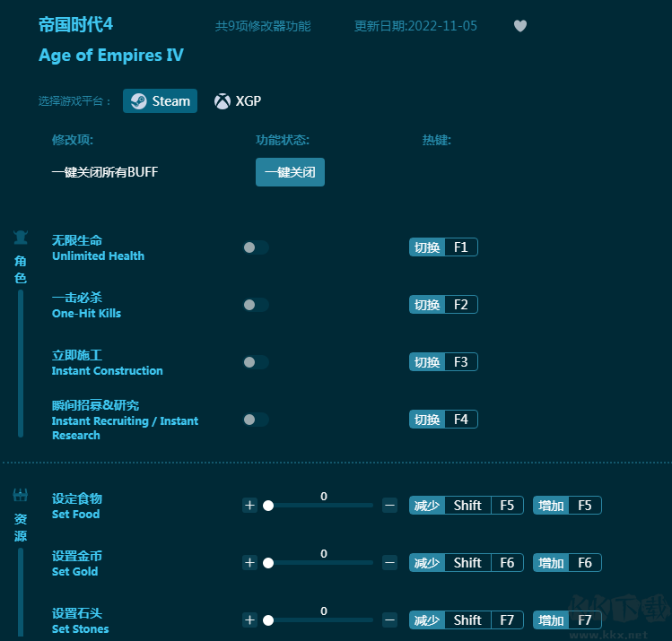Image resolution: width=672 pixels, height=641 pixels.
Task: Click the plus icon for Set Food
Action: click(x=249, y=506)
